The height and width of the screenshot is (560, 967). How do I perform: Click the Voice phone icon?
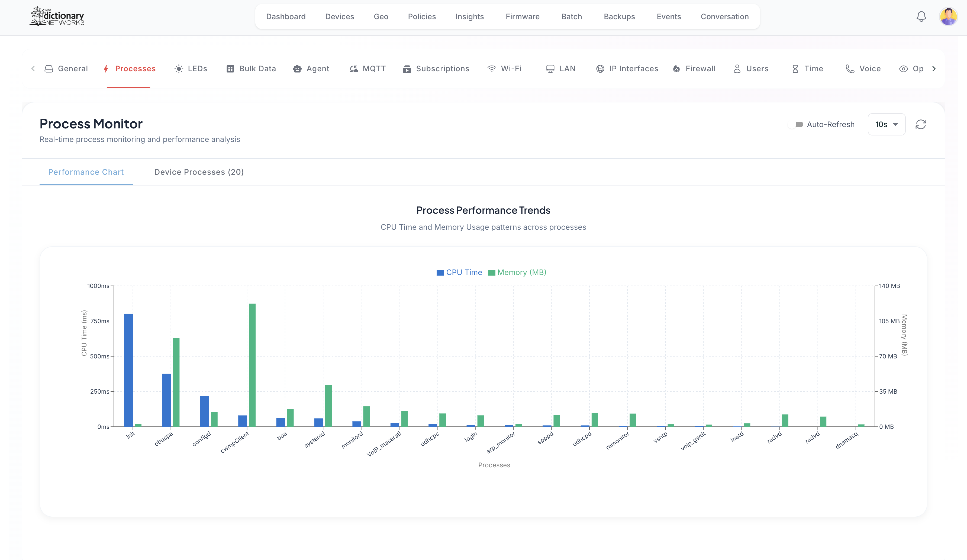pyautogui.click(x=850, y=69)
